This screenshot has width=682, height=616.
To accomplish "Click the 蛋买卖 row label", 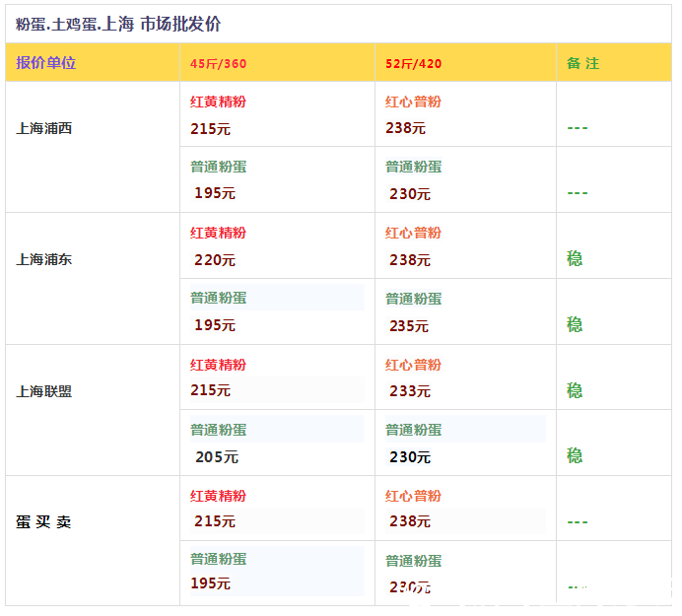I will [x=44, y=522].
